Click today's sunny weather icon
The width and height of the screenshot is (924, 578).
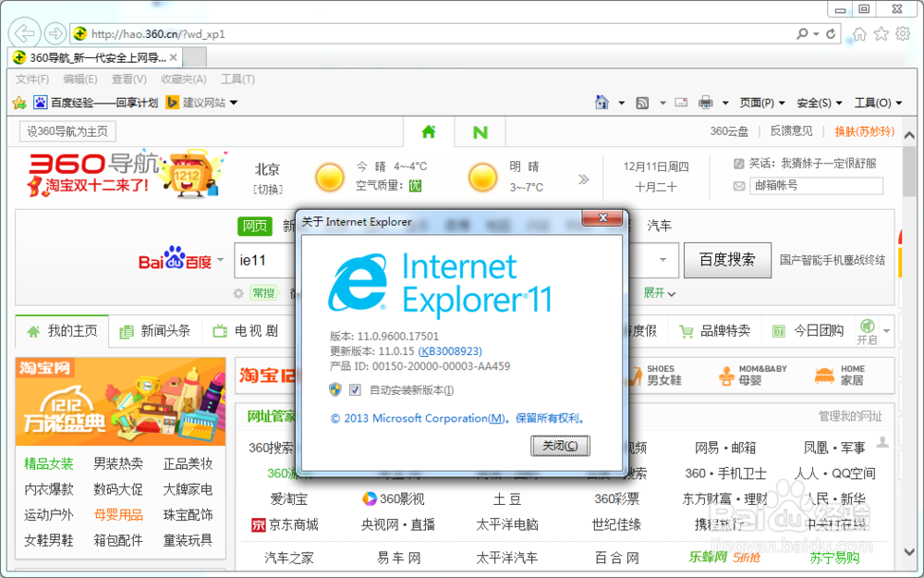coord(330,177)
